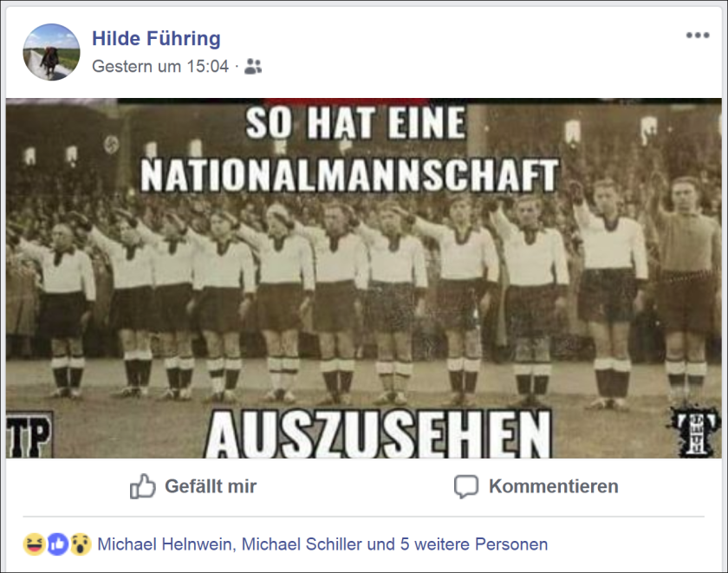Click the AUSZUSEHEN caption text on image

coord(378,435)
